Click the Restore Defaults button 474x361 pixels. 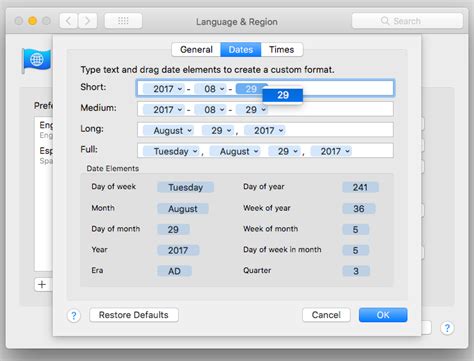tap(134, 315)
